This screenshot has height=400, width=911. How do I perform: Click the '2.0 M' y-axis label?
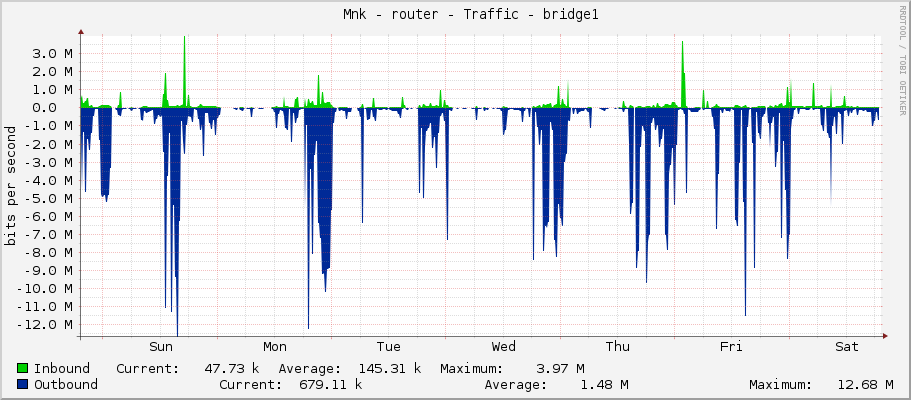[52, 72]
